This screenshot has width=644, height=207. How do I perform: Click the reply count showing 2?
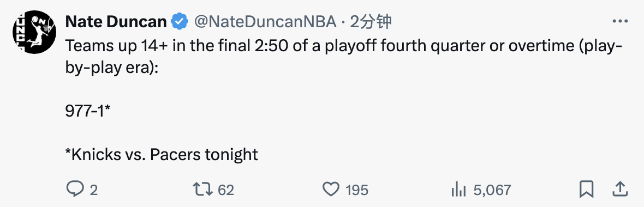[x=94, y=190]
